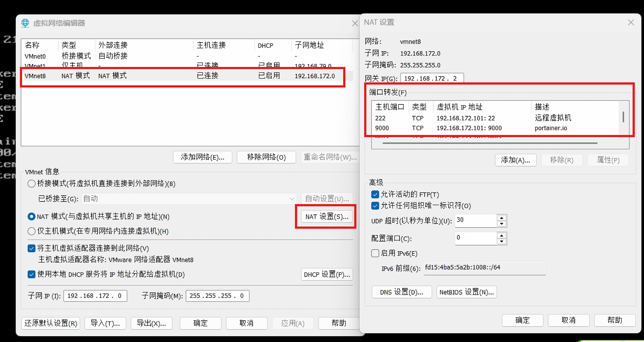644x342 pixels.
Task: Choose 桥接模式 radio button
Action: [31, 184]
